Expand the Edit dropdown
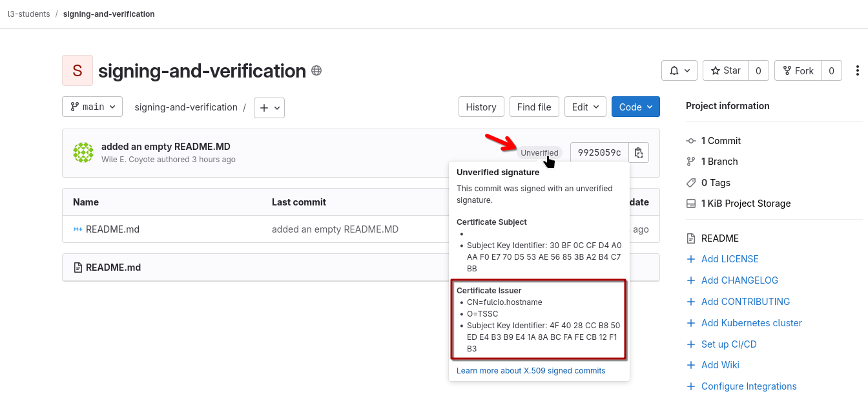Viewport: 868px width, 398px height. tap(585, 107)
